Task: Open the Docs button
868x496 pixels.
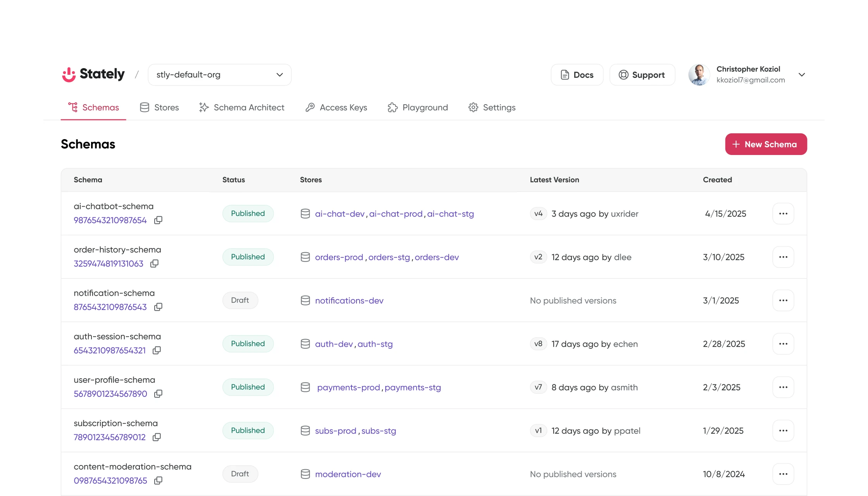Action: click(x=577, y=75)
